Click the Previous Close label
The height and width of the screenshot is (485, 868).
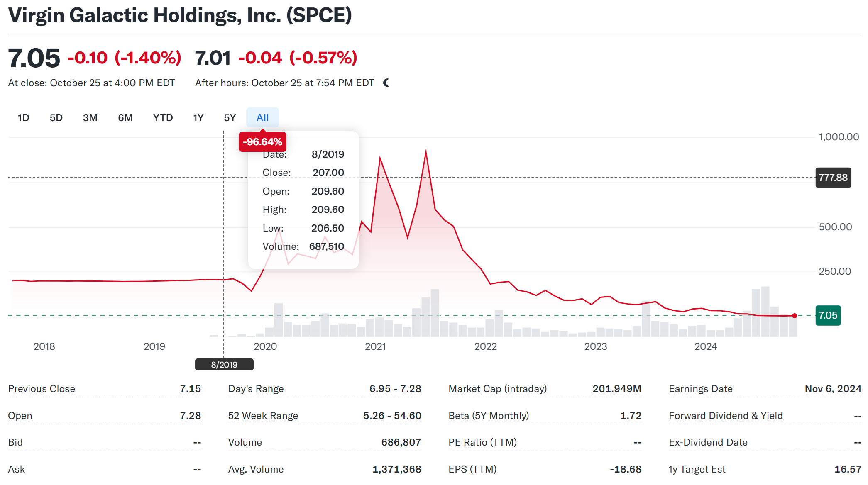[42, 389]
